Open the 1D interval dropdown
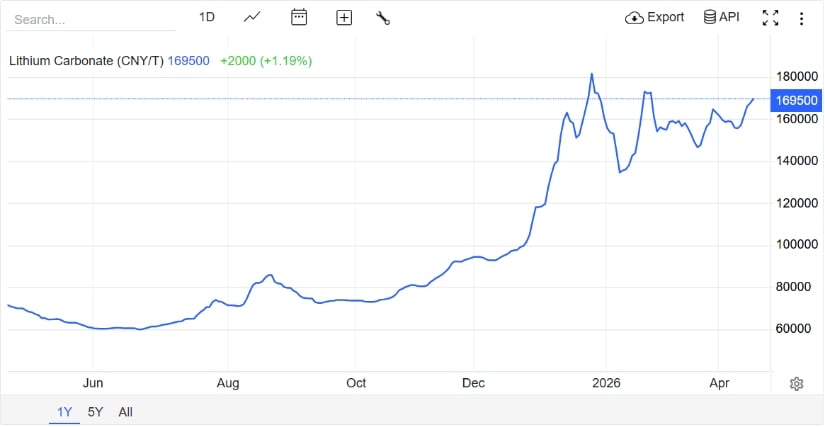Viewport: 825px width, 427px height. [x=207, y=17]
